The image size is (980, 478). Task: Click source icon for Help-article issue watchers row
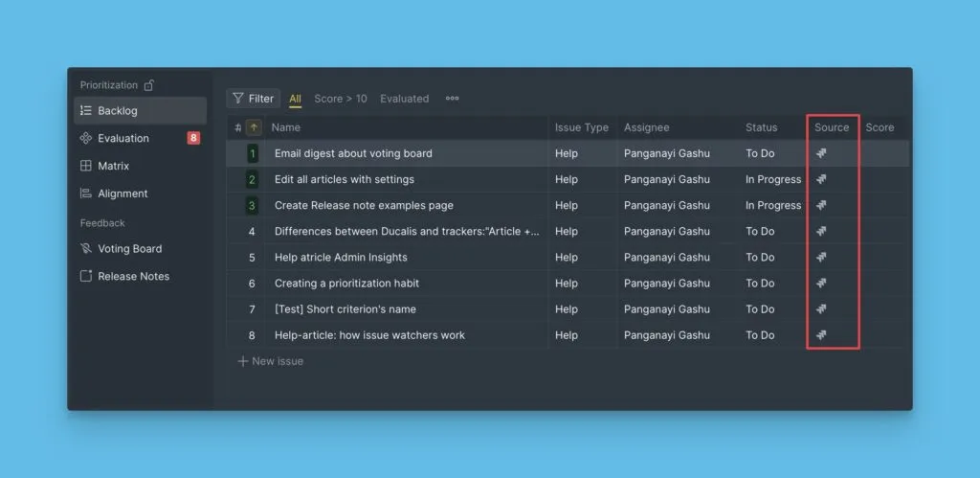(x=821, y=335)
